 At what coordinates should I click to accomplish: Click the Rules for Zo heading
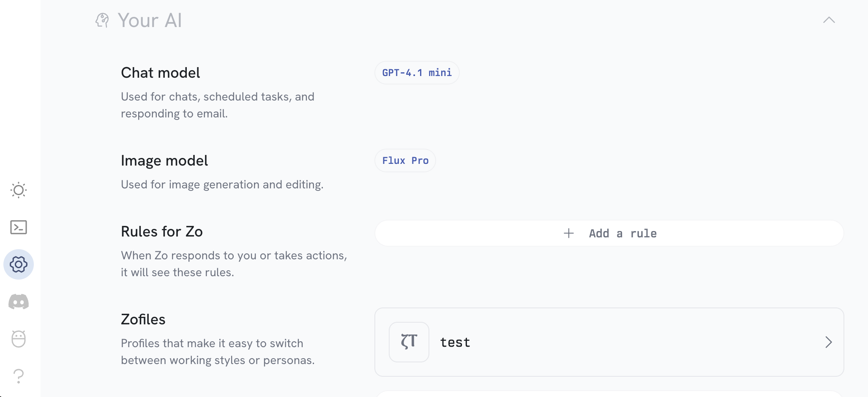pyautogui.click(x=162, y=231)
